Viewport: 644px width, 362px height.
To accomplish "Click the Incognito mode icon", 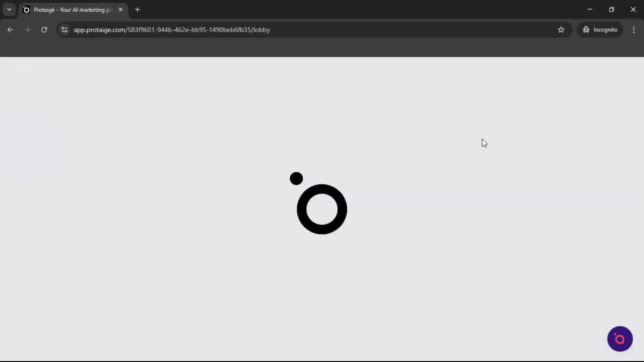I will coord(586,29).
